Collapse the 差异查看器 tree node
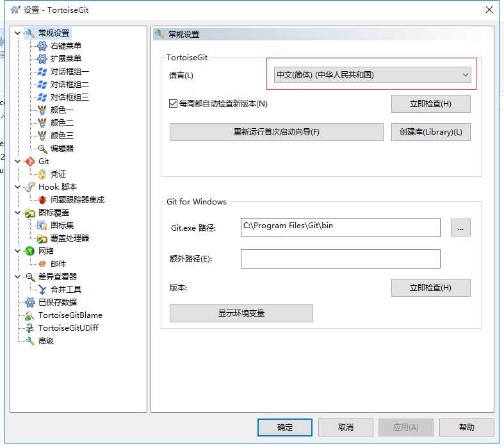The image size is (504, 448). click(x=18, y=277)
